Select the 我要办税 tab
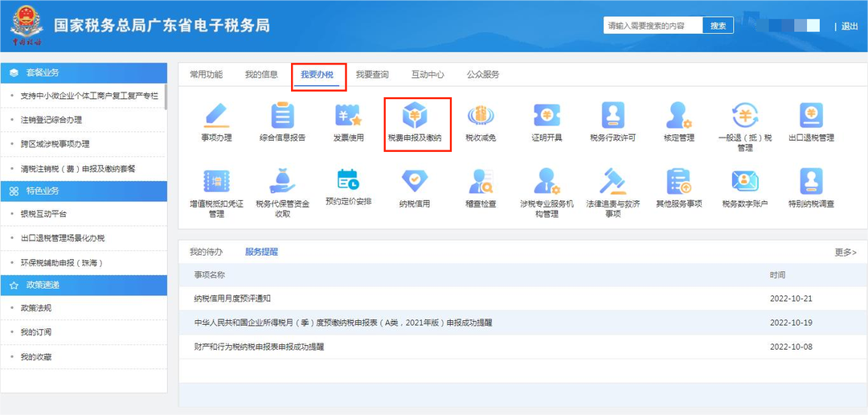The height and width of the screenshot is (415, 868). click(317, 75)
